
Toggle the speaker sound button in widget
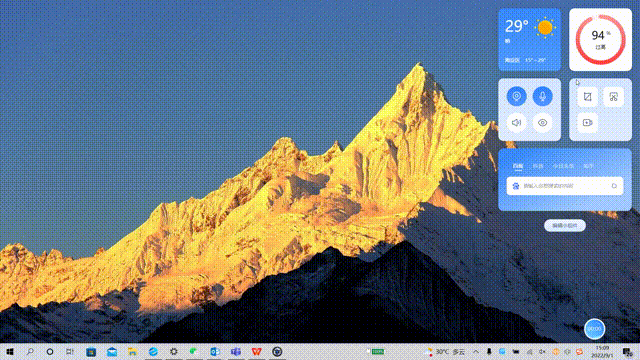pyautogui.click(x=516, y=122)
